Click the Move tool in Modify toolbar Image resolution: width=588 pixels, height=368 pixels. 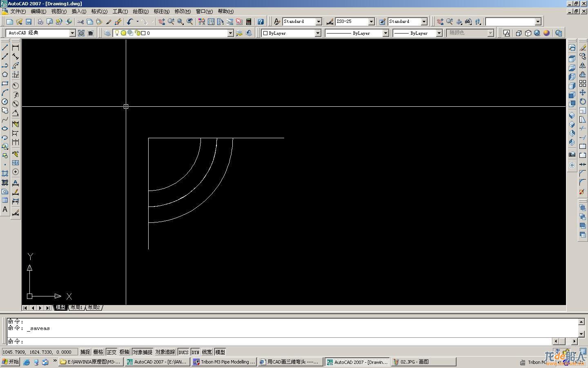pos(583,92)
